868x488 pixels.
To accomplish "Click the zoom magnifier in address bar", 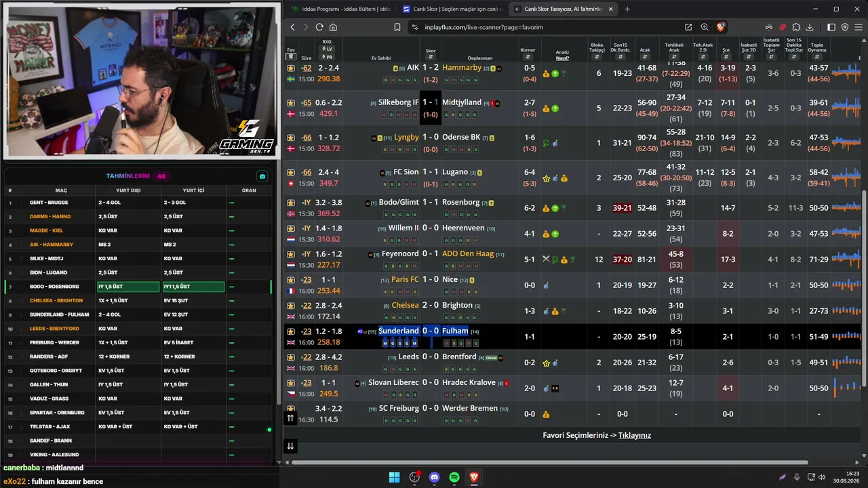I will [705, 27].
